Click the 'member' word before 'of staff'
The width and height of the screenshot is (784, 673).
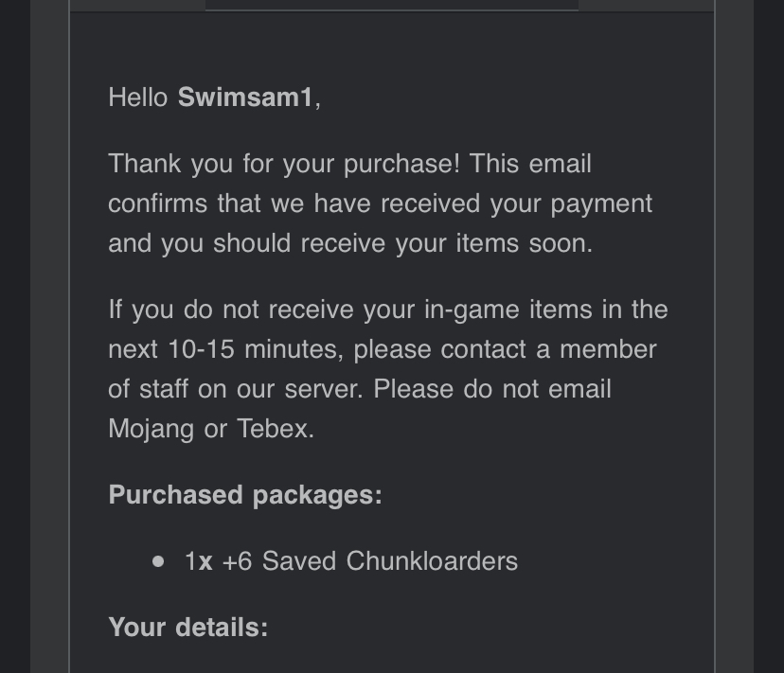tap(607, 349)
